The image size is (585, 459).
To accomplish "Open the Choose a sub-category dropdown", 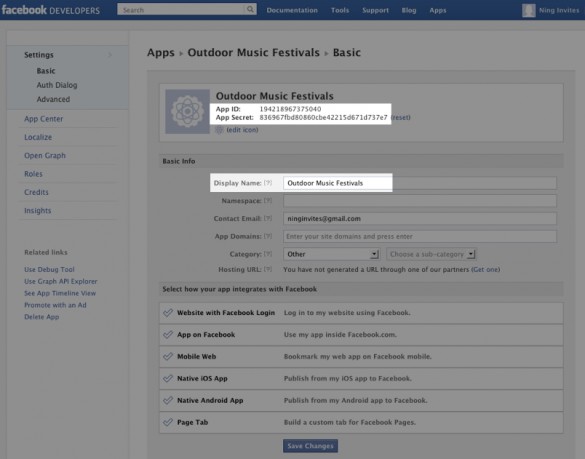I will (431, 254).
